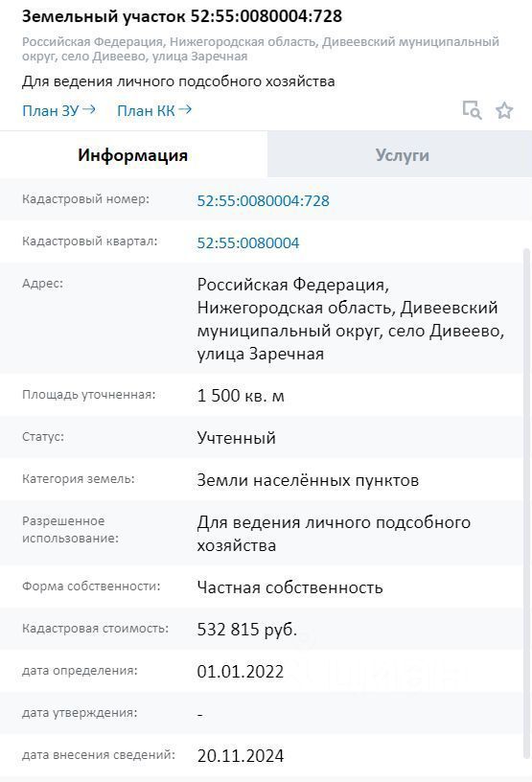The height and width of the screenshot is (782, 532).
Task: Click the parcel title heading 52:55:0080004:728
Action: coord(182,16)
